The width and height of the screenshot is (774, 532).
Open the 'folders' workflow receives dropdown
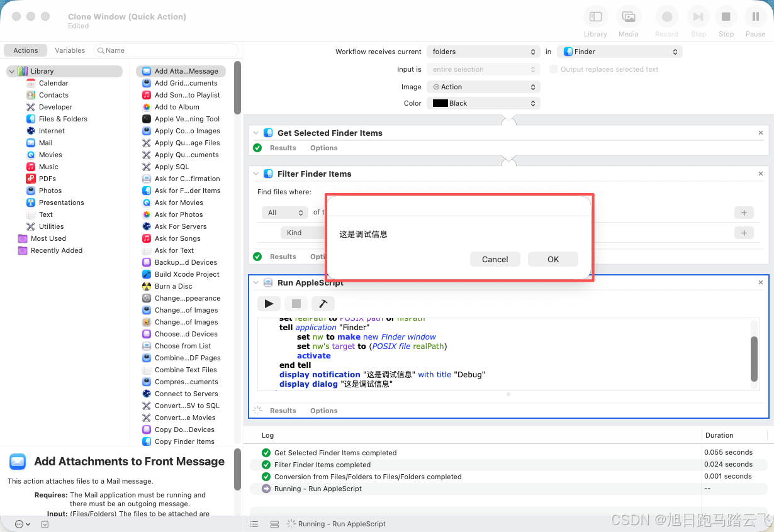(x=483, y=52)
